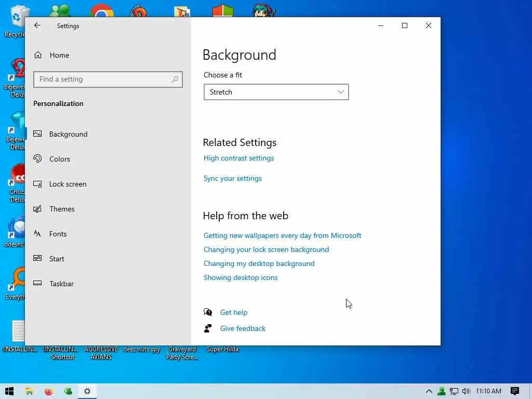Click the Get help link
Image resolution: width=532 pixels, height=399 pixels.
pos(234,312)
